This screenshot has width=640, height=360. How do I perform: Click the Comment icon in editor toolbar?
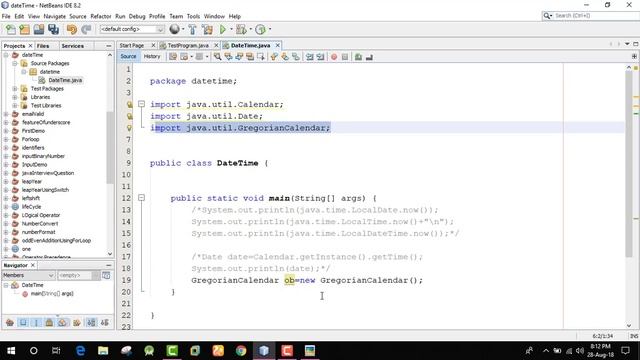pos(358,57)
